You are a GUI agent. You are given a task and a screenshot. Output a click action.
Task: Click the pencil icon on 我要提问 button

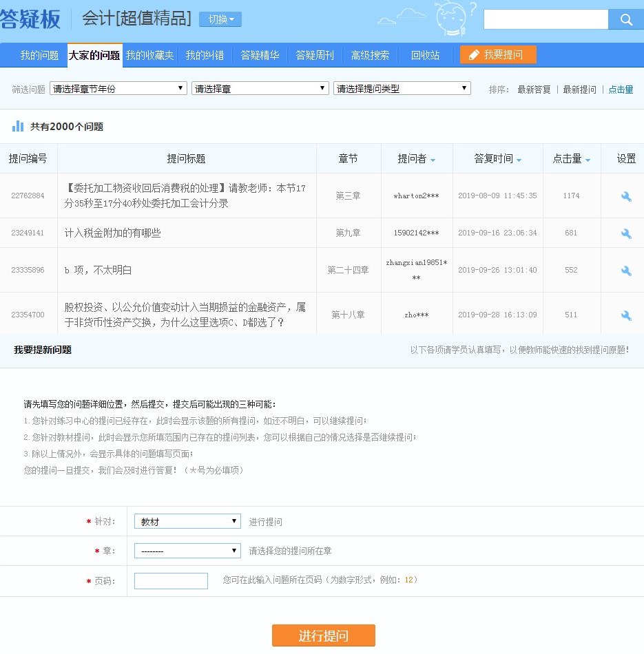point(475,54)
